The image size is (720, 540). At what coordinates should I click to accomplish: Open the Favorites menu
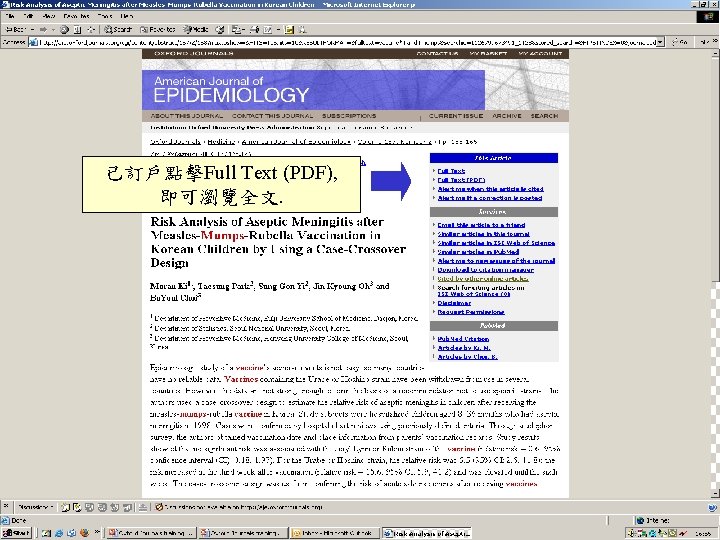76,16
